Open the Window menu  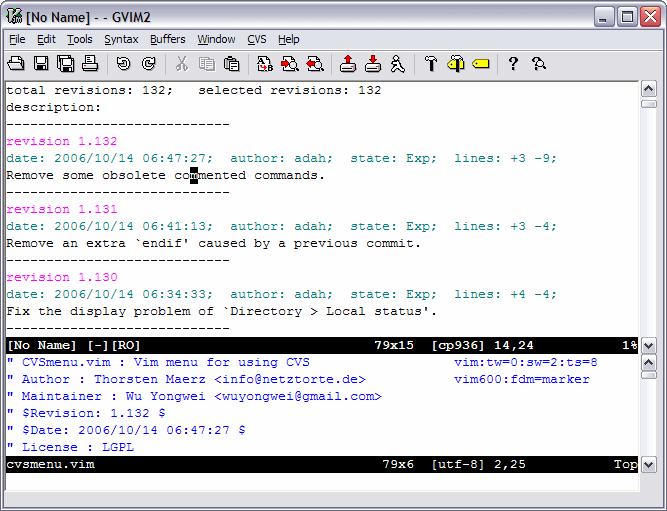216,39
